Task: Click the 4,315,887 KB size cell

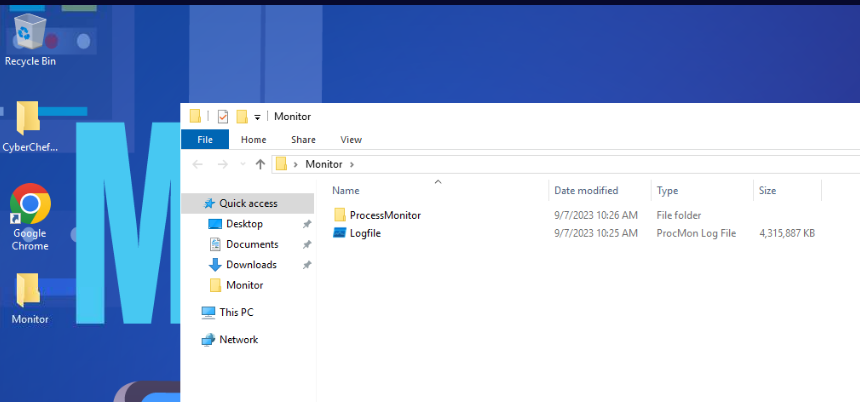Action: pos(787,234)
